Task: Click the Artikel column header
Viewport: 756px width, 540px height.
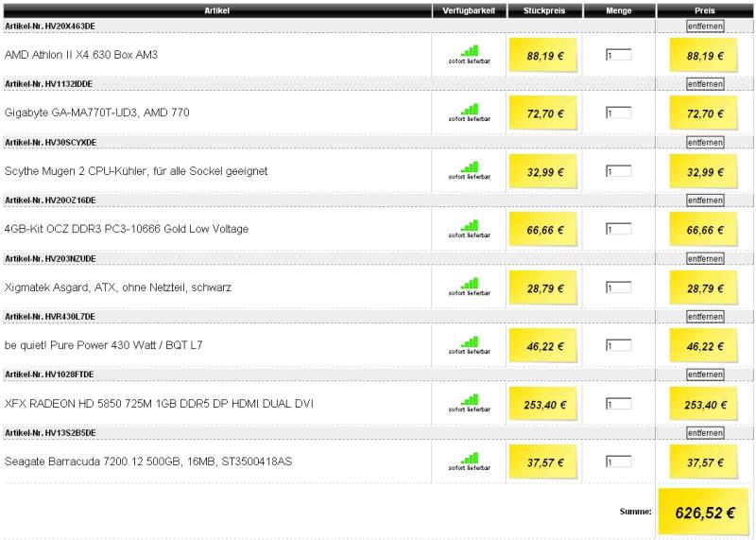Action: pyautogui.click(x=217, y=10)
